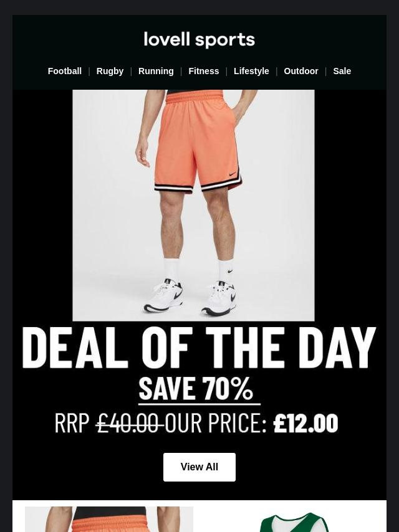Open the green jersey product thumbnail
The height and width of the screenshot is (532, 399).
294,522
